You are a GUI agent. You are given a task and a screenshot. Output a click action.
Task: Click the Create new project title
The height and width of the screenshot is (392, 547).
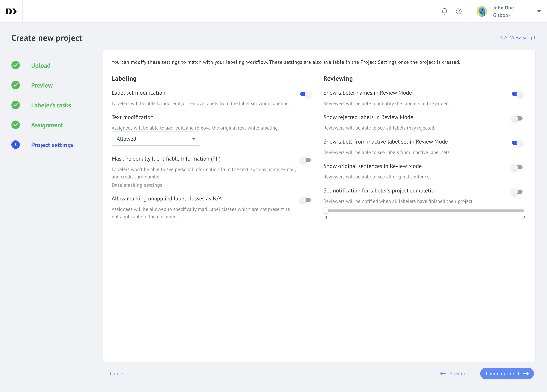pos(47,38)
